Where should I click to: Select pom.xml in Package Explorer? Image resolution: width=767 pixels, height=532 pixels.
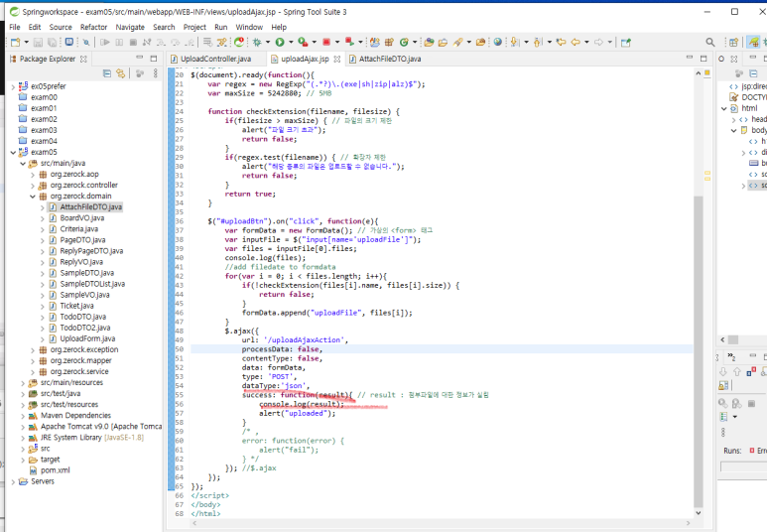pos(55,470)
